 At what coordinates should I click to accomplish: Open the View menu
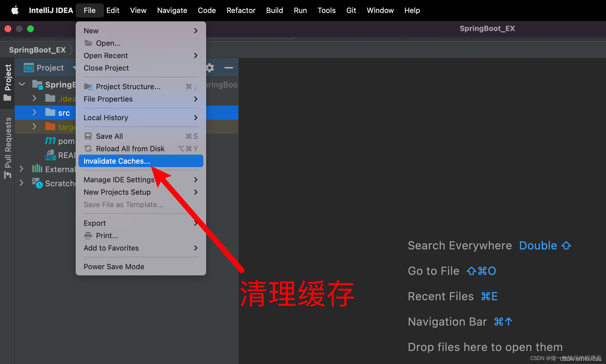[138, 10]
